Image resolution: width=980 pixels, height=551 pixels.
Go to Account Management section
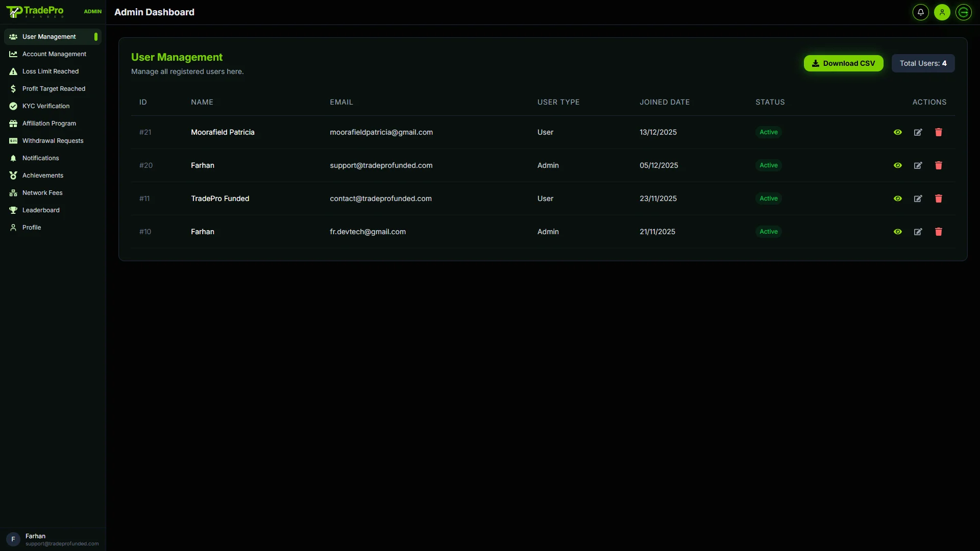click(53, 54)
